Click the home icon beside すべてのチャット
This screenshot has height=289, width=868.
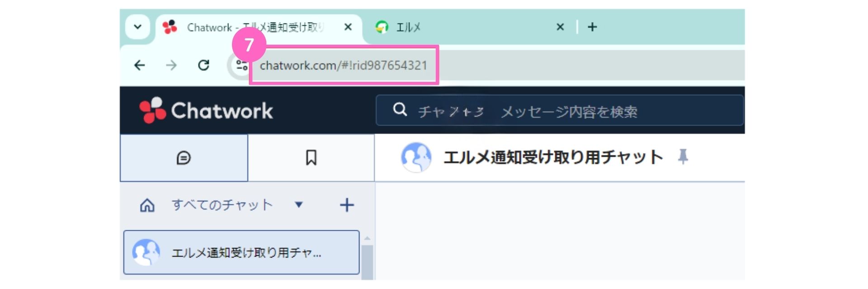pyautogui.click(x=147, y=205)
